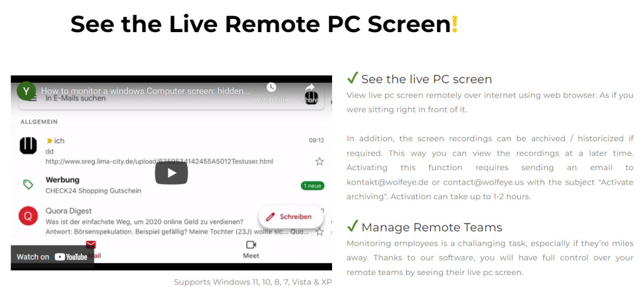Click the YouTube logo in the video corner
The image size is (644, 287).
click(x=71, y=257)
